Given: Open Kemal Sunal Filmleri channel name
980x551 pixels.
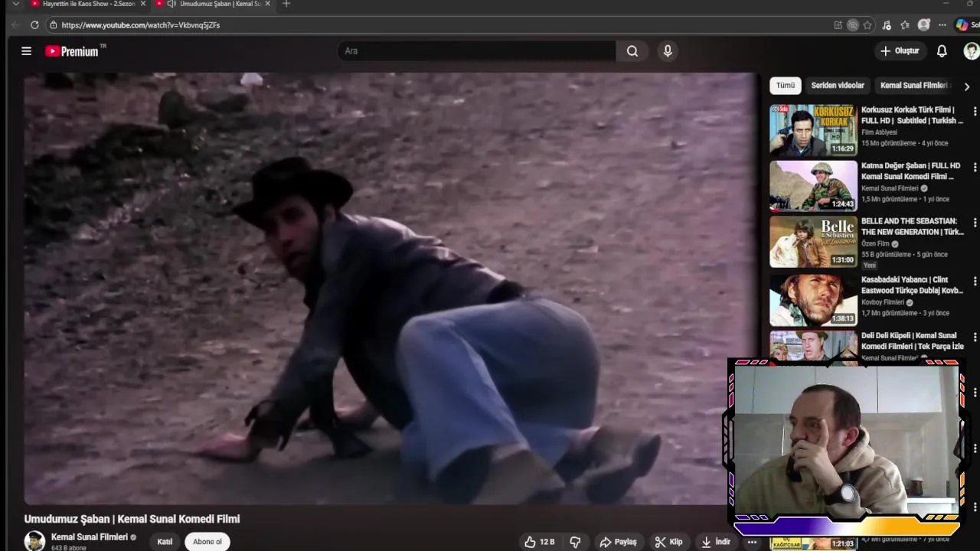Looking at the screenshot, I should (x=89, y=537).
